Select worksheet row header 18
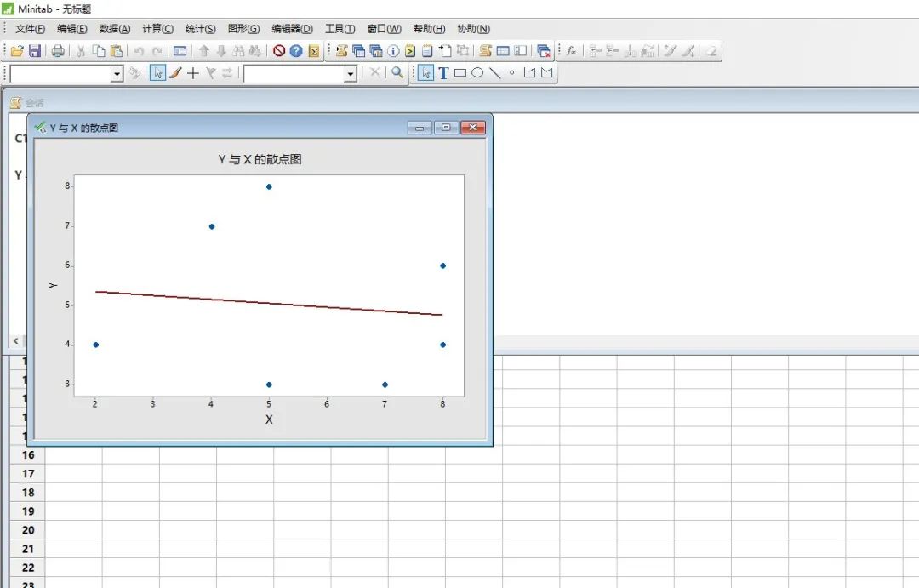This screenshot has height=588, width=919. (27, 493)
